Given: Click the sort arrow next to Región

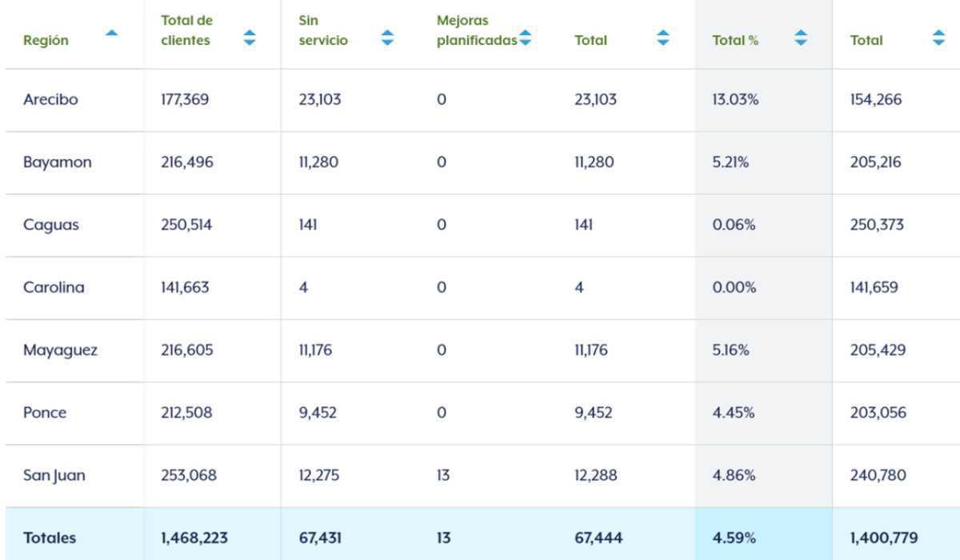Looking at the screenshot, I should pos(112,33).
